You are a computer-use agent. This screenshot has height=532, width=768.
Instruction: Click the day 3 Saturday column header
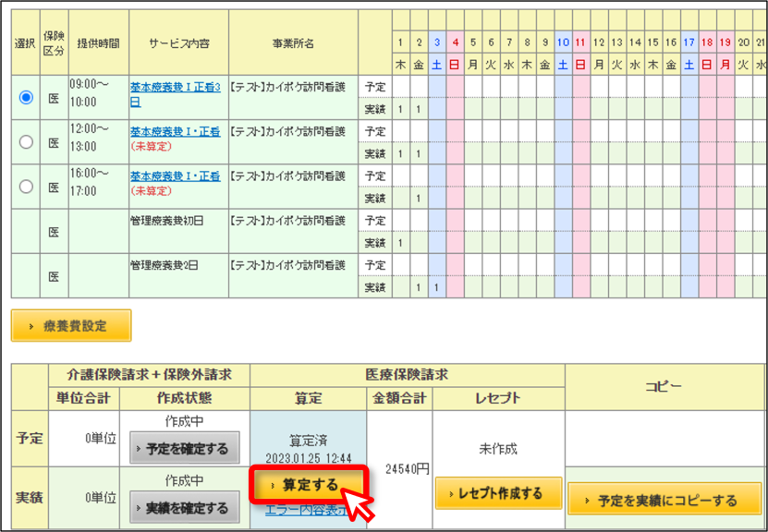[x=437, y=42]
